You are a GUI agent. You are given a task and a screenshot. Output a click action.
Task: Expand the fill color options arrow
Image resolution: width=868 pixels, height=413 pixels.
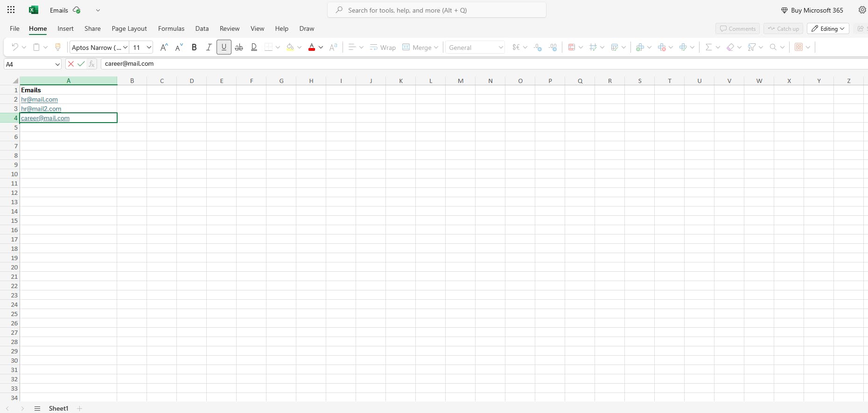click(299, 47)
